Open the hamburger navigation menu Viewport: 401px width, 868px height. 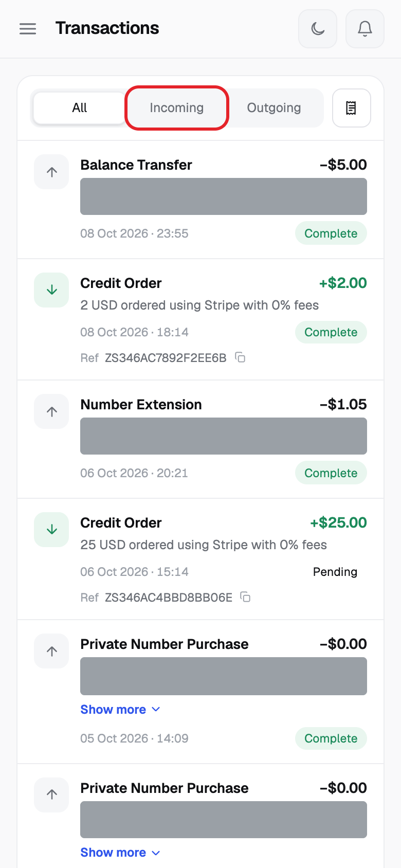coord(28,29)
